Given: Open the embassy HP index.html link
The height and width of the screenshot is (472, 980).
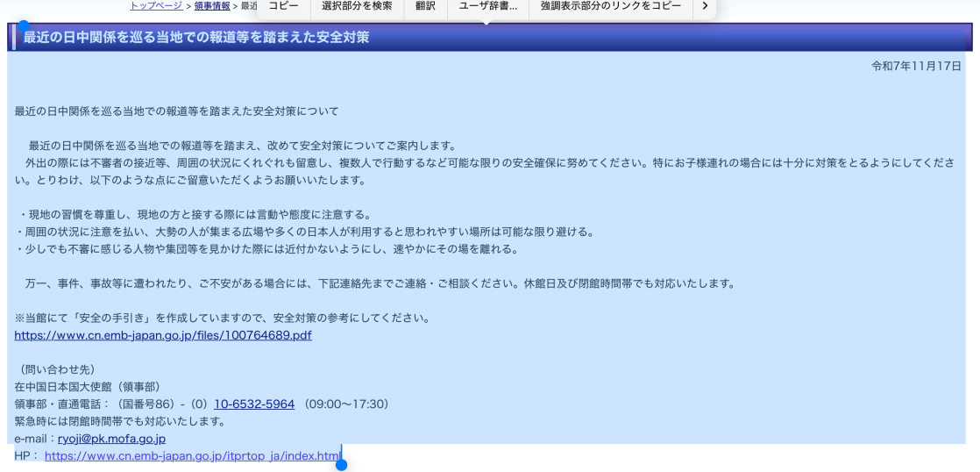Looking at the screenshot, I should (192, 456).
